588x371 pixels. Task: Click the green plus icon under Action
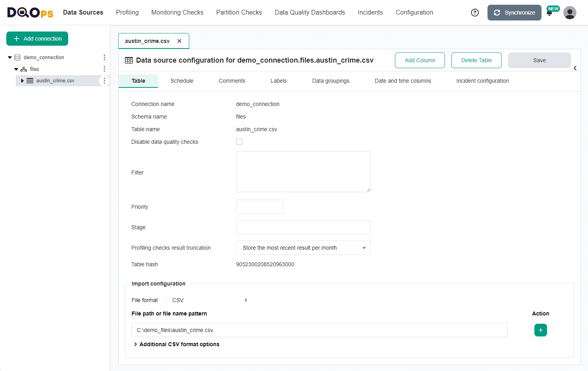pyautogui.click(x=540, y=330)
